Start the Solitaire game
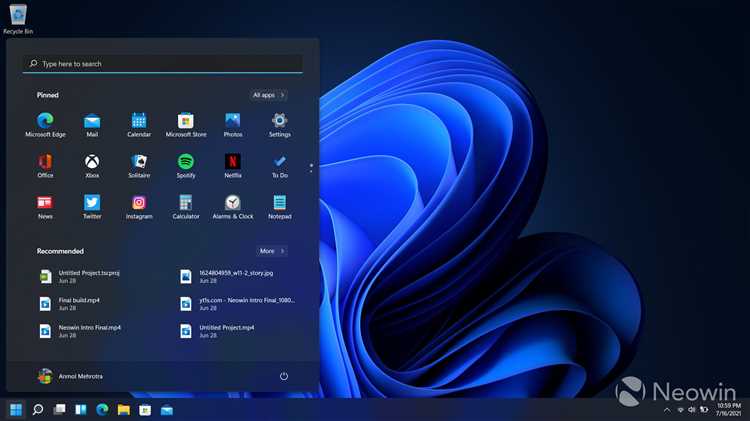The width and height of the screenshot is (750, 421). (139, 166)
